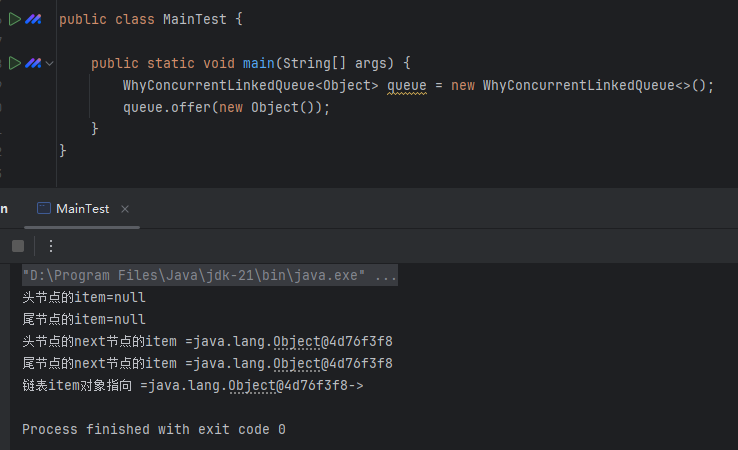Run the MainTest class from gutter
738x450 pixels.
(x=15, y=19)
